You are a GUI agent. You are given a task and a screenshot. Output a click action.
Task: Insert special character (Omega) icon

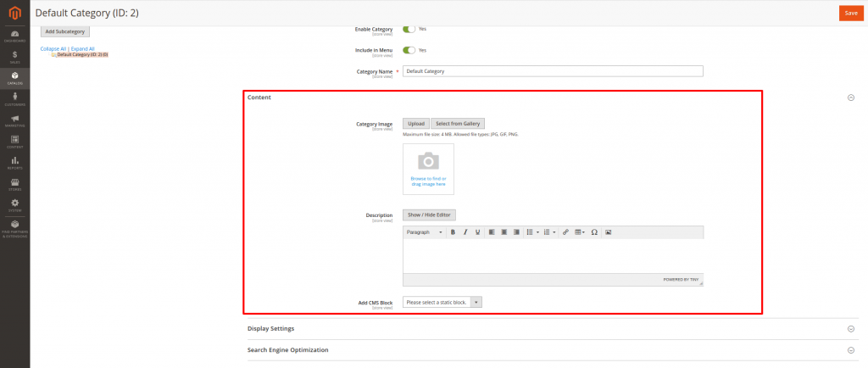594,232
